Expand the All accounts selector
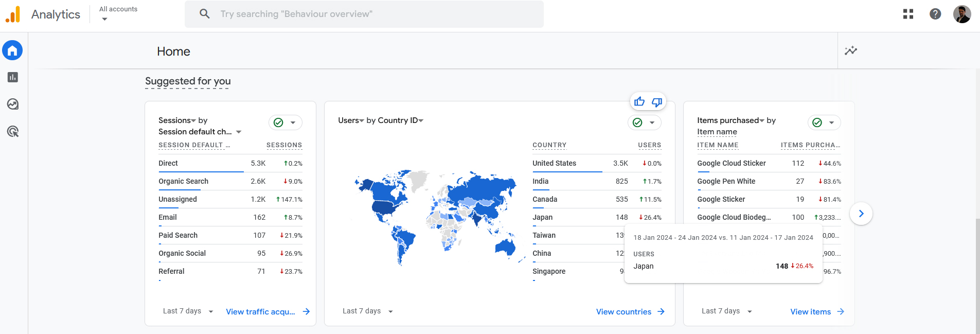The height and width of the screenshot is (334, 980). 118,14
